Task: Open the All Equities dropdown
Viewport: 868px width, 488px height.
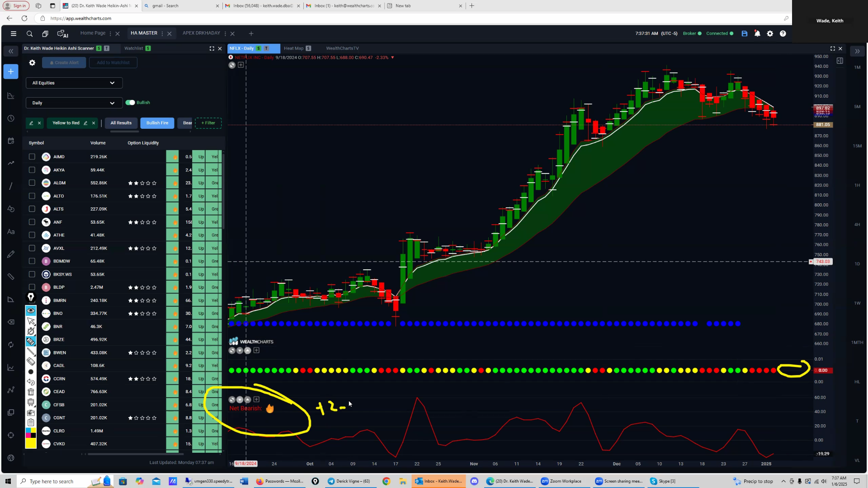Action: point(74,83)
